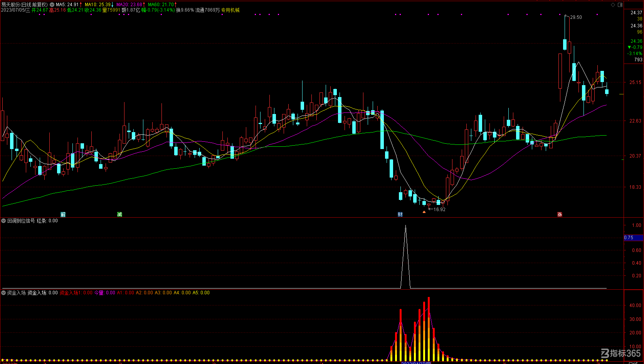644x364 pixels.
Task: Click the MA20: 23.68 label
Action: pos(129,5)
